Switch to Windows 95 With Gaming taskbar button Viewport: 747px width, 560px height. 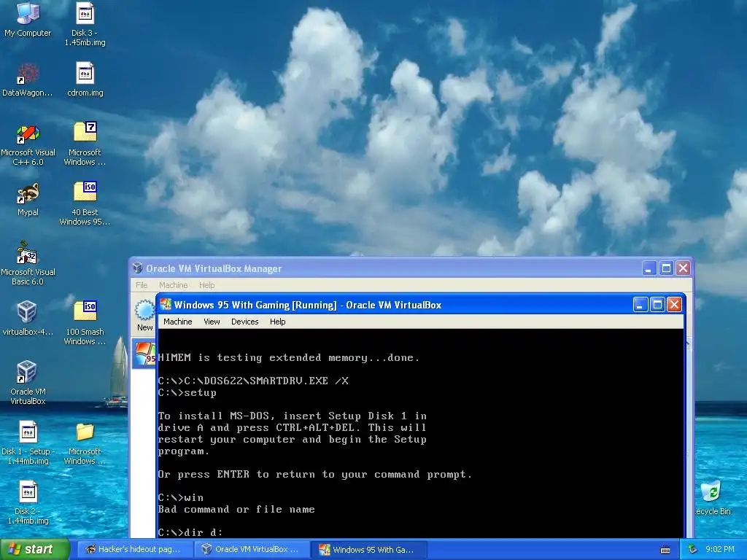pos(369,550)
